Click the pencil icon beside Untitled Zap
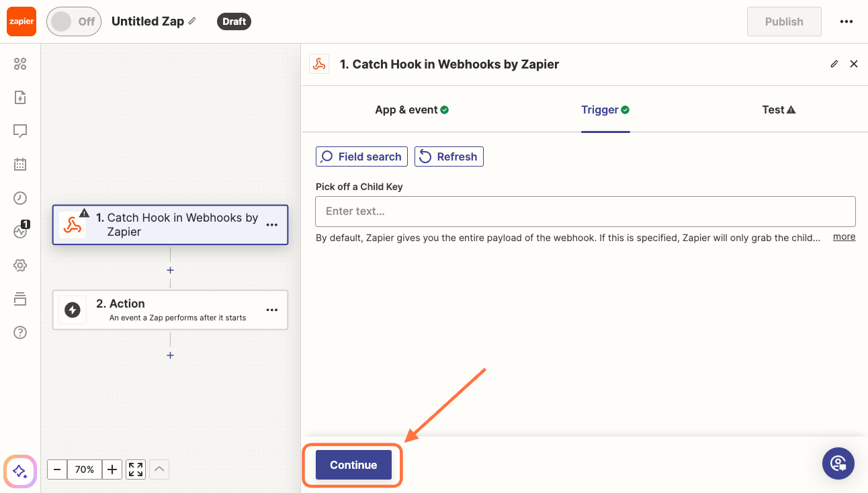The height and width of the screenshot is (493, 868). coord(192,21)
